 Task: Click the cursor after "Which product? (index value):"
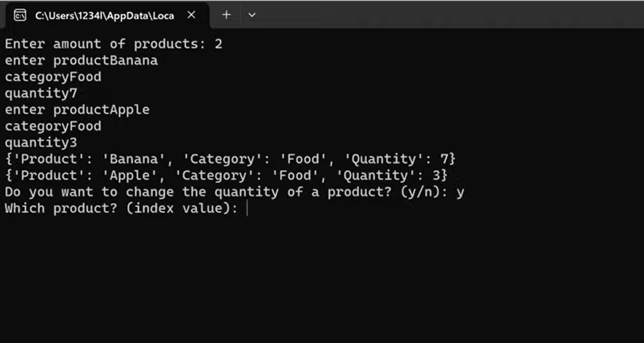(x=247, y=209)
